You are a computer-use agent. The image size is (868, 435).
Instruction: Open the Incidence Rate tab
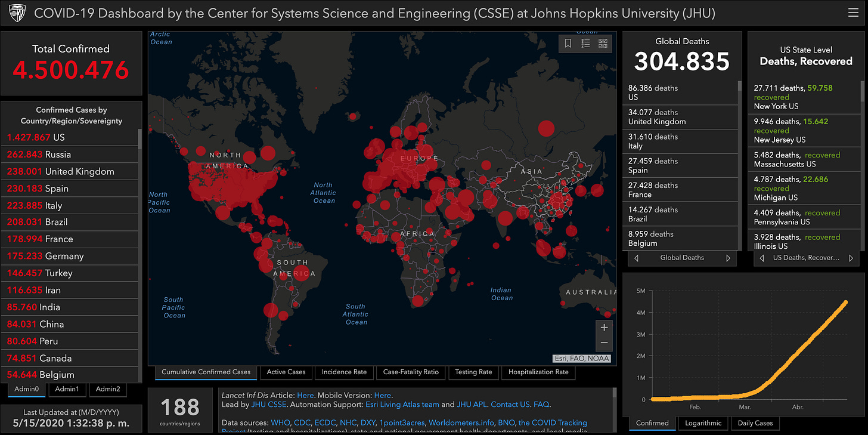[x=344, y=372]
